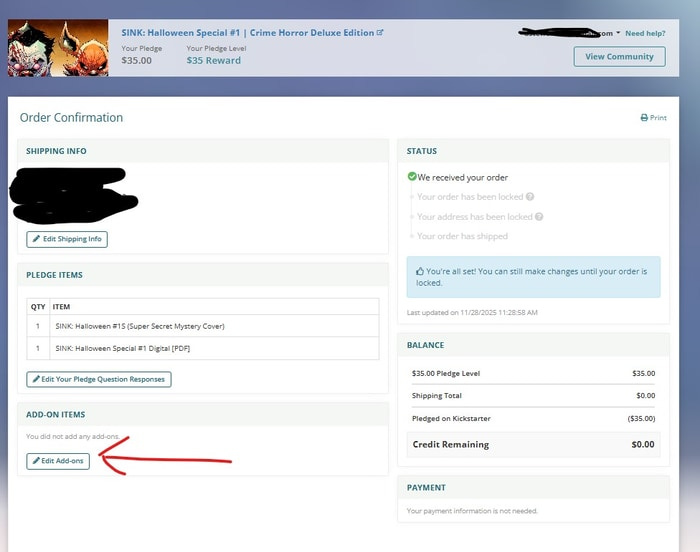Image resolution: width=700 pixels, height=552 pixels.
Task: Click the STATUS section header
Action: [x=422, y=151]
